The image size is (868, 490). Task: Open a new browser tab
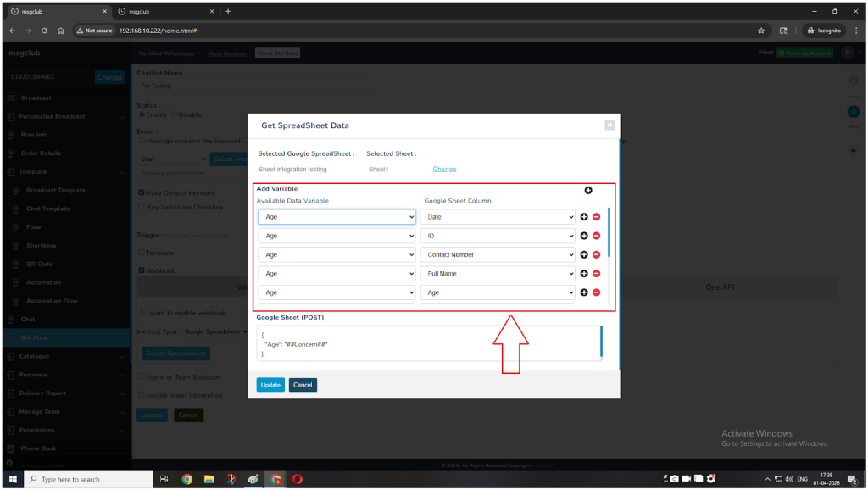[x=228, y=11]
